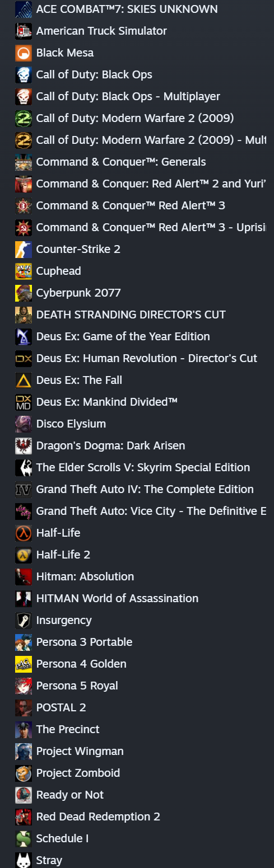Viewport: 274px width, 868px height.
Task: Click the Persona 4 Golden yellow icon
Action: [24, 664]
